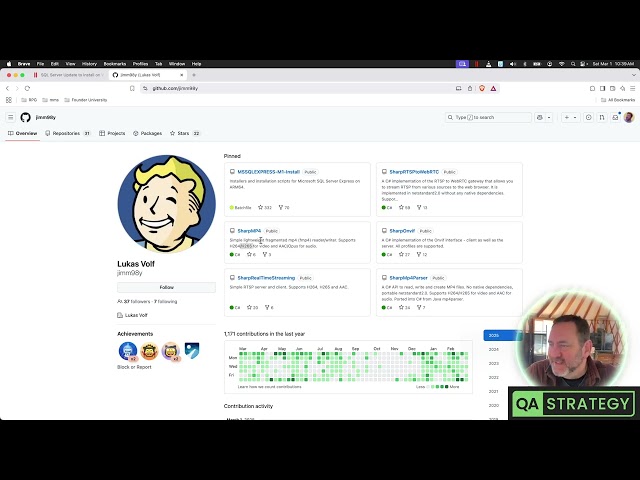Click the GitHub Octocat logo
The width and height of the screenshot is (640, 480).
pos(26,117)
